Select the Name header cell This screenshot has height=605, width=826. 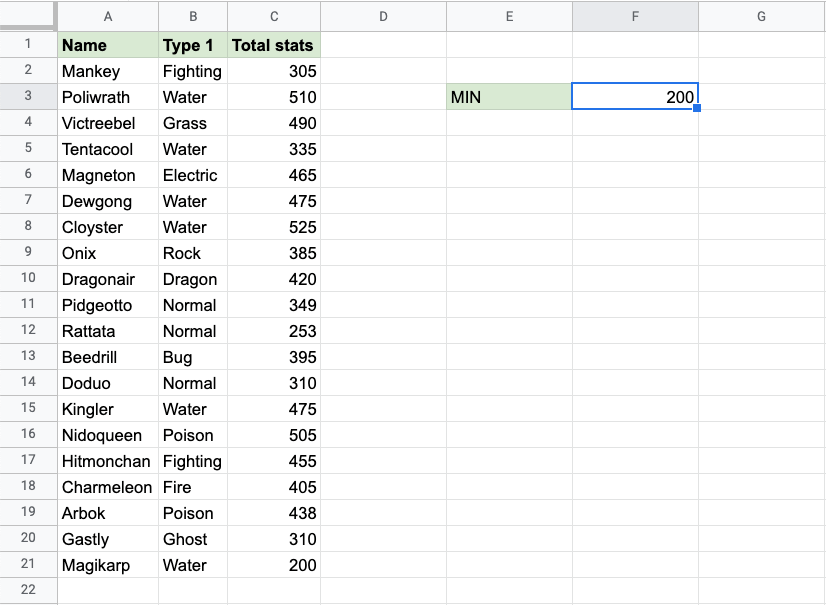point(108,45)
